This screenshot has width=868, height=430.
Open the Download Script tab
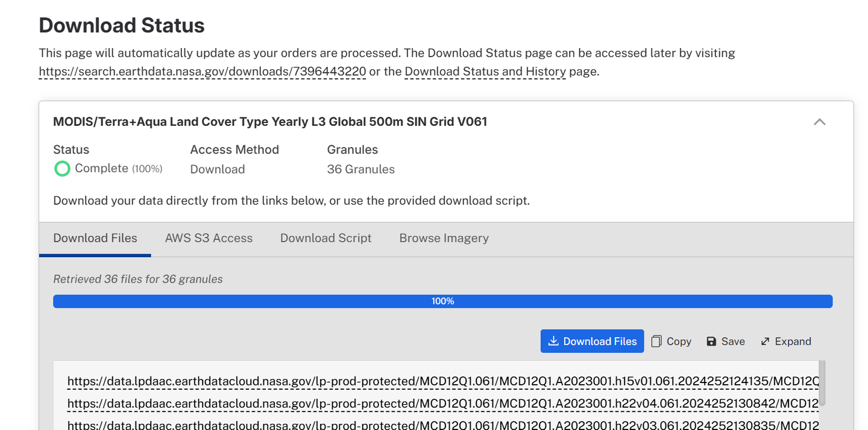click(325, 238)
